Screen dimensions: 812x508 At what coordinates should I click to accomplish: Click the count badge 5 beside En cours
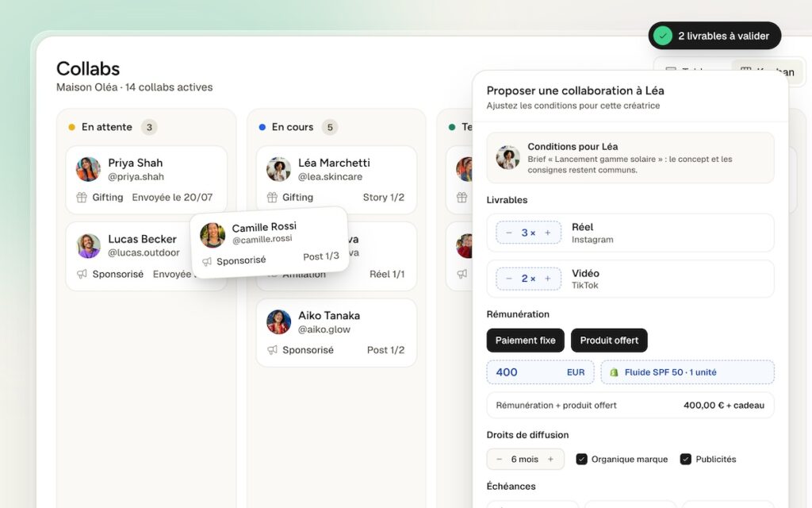330,127
